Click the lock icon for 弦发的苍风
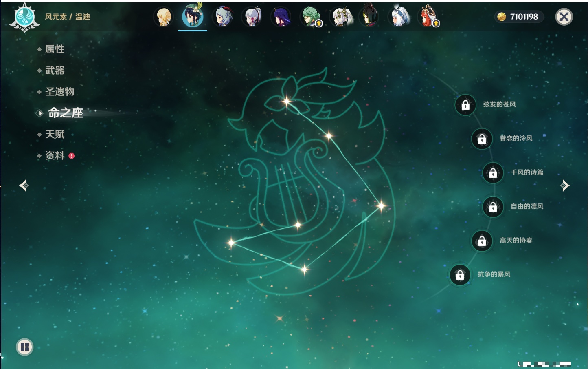588x369 pixels. pos(465,105)
